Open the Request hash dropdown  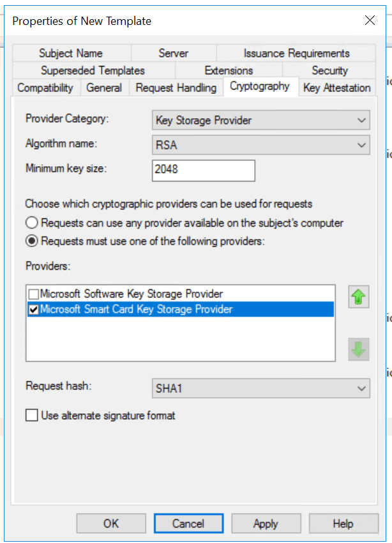pos(361,388)
